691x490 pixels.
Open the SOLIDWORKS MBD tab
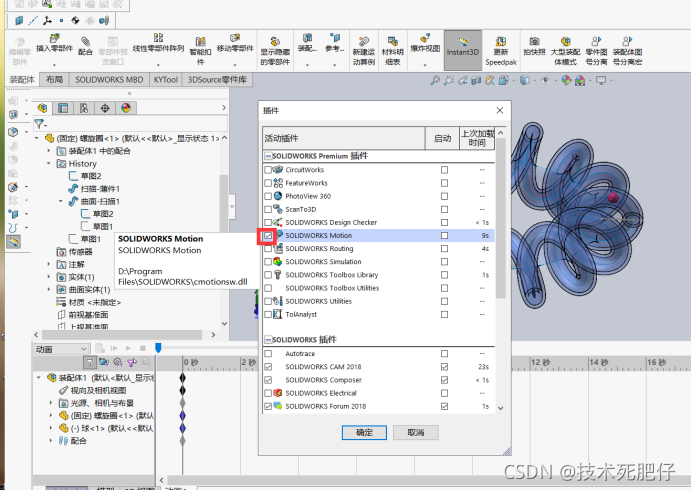[x=109, y=80]
